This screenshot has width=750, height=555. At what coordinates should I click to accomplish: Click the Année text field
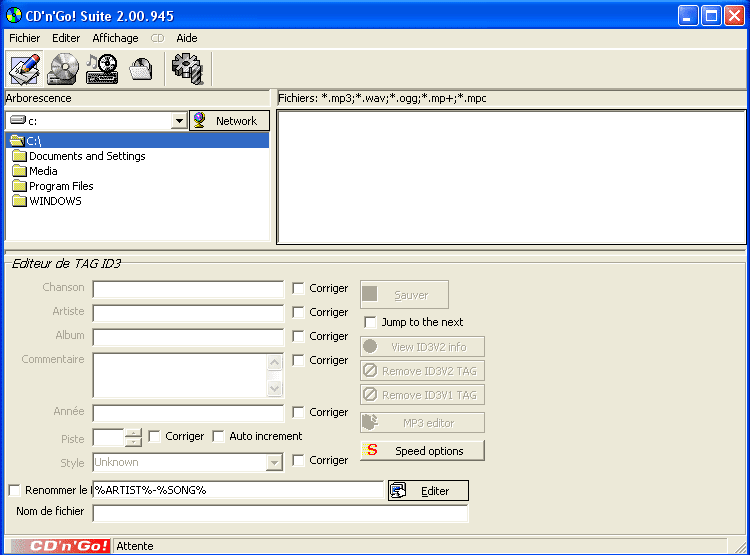188,413
